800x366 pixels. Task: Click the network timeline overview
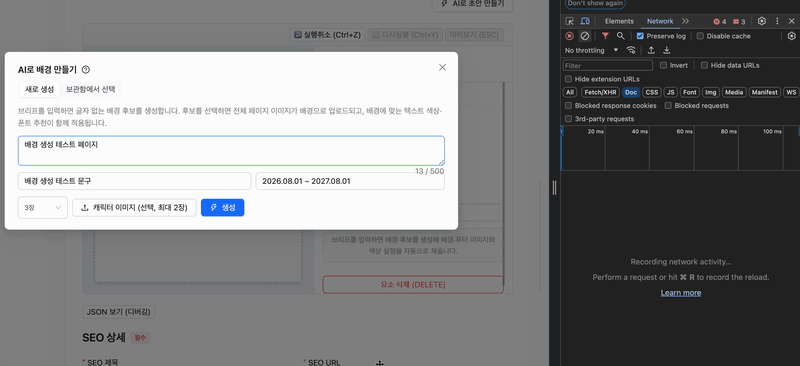(x=680, y=148)
